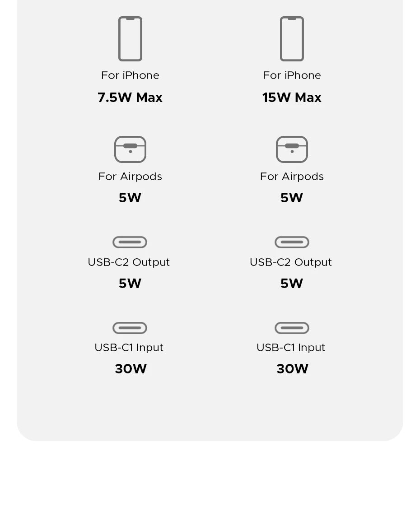Image resolution: width=420 pixels, height=507 pixels.
Task: Click the left column 30W input value
Action: click(131, 369)
